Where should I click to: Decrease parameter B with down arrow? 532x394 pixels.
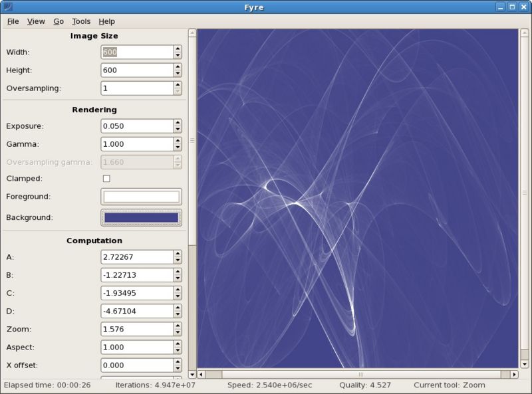point(178,278)
